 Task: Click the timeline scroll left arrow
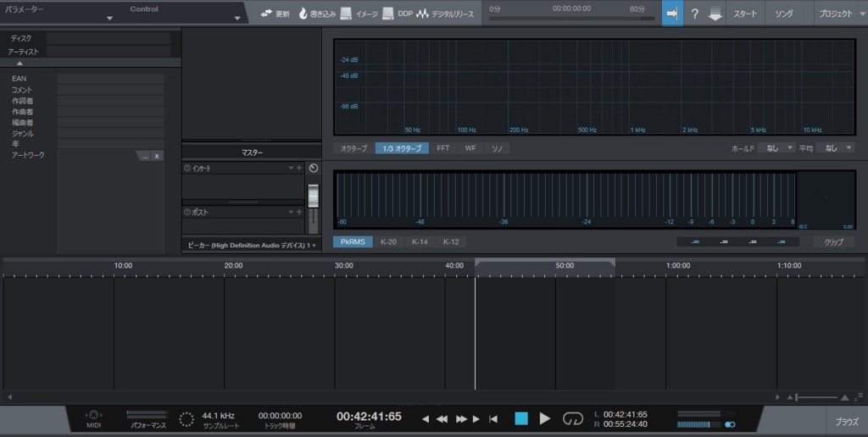pos(9,397)
